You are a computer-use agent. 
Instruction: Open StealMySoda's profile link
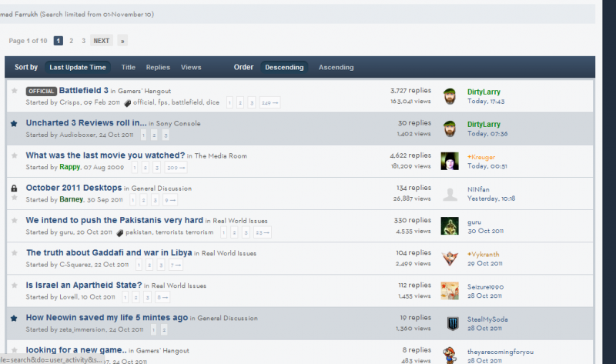[x=487, y=319]
